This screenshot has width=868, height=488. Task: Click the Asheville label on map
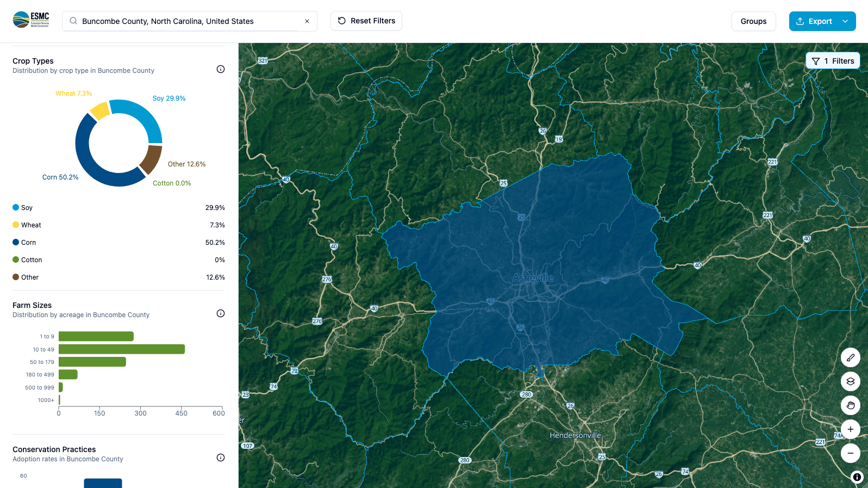point(533,278)
